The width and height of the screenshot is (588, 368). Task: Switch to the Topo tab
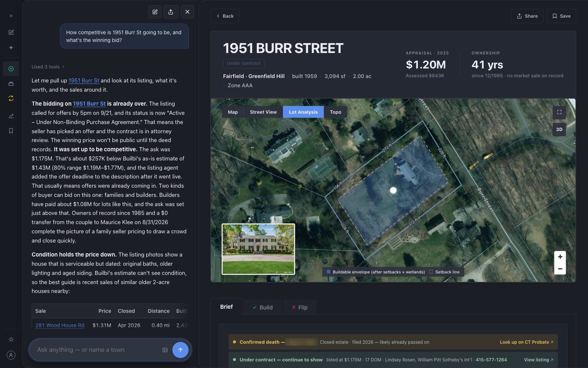[x=336, y=112]
